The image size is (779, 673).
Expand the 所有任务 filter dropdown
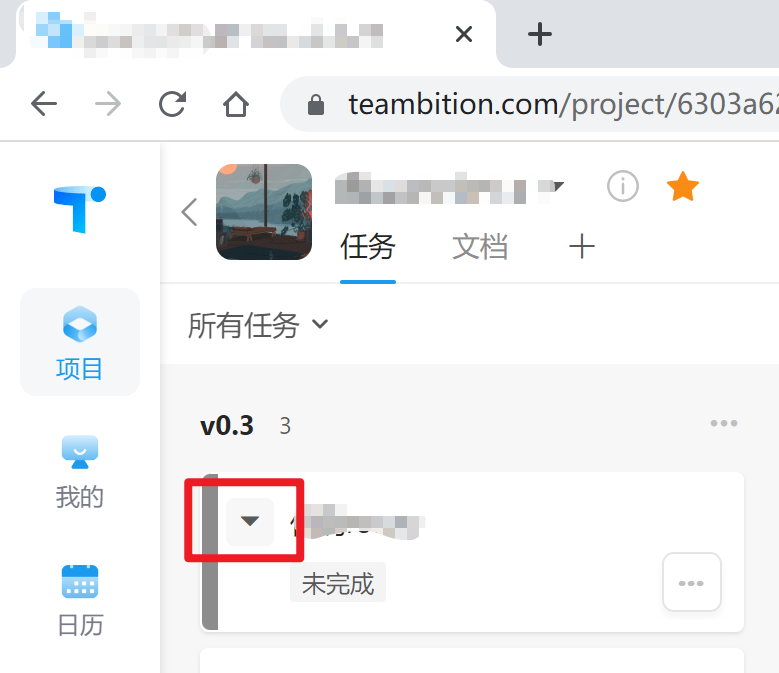coord(258,325)
